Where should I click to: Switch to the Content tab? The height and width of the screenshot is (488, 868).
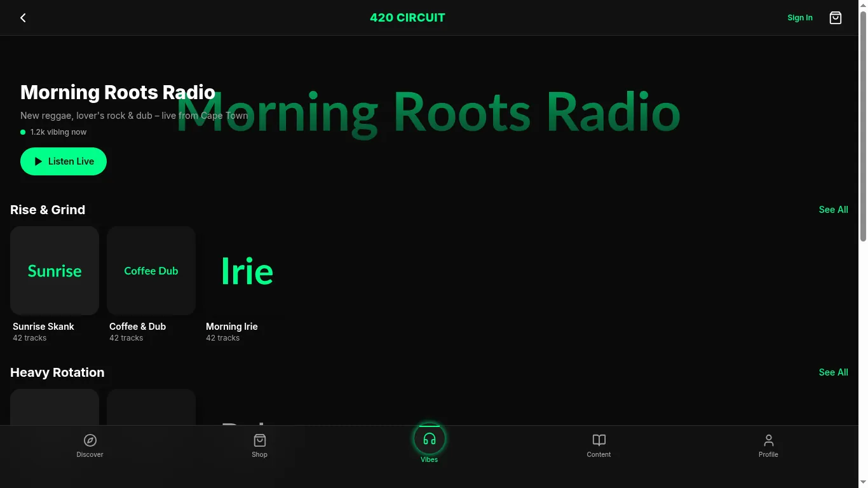tap(599, 445)
